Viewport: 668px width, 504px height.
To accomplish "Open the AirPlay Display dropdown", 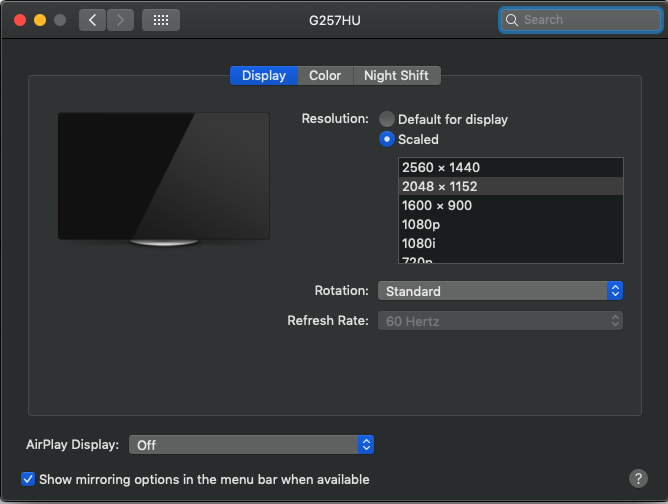I will click(251, 445).
